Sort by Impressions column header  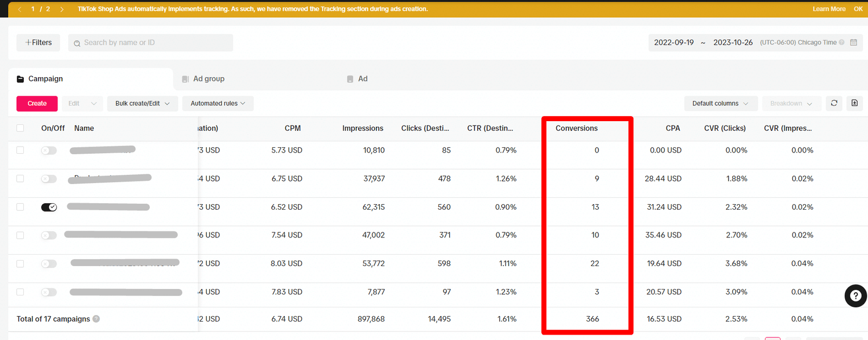(x=363, y=128)
